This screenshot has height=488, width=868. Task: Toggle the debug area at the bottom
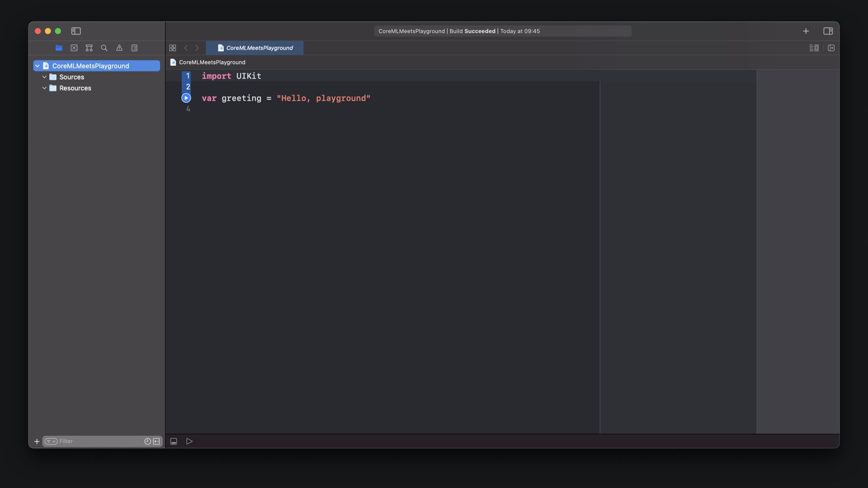[x=174, y=441]
